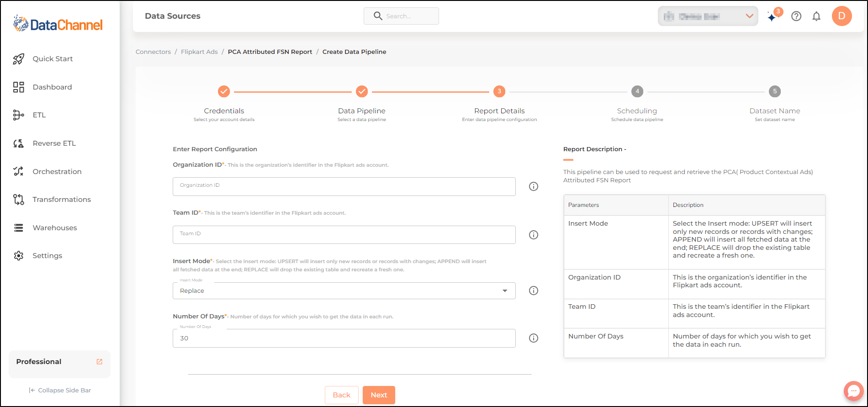This screenshot has width=868, height=407.
Task: Click the Settings sidebar label
Action: point(48,256)
